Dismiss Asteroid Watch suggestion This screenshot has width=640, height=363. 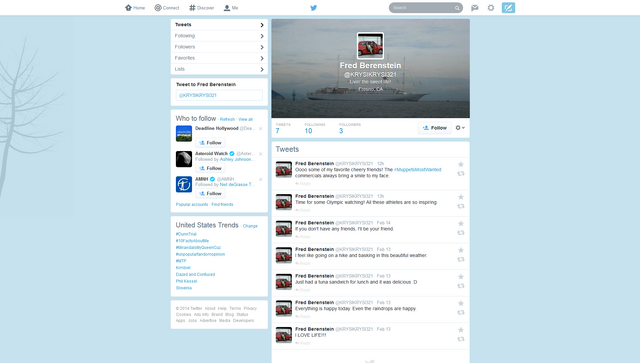(x=260, y=154)
